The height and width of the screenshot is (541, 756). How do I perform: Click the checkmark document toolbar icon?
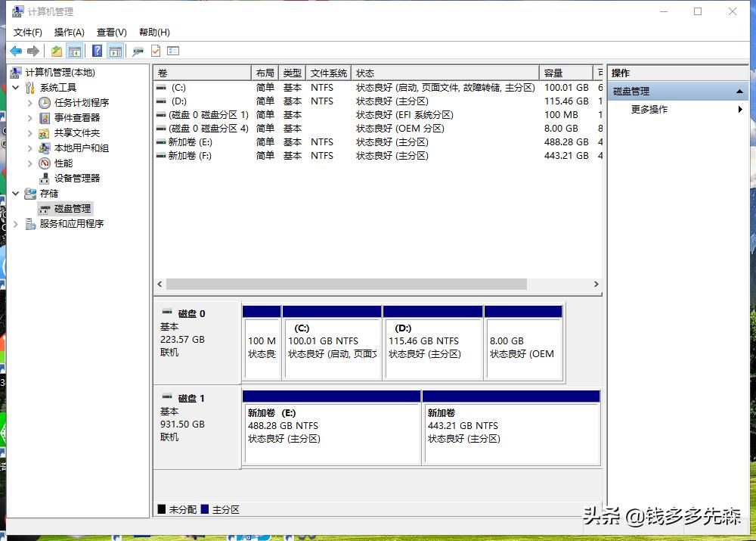[156, 51]
